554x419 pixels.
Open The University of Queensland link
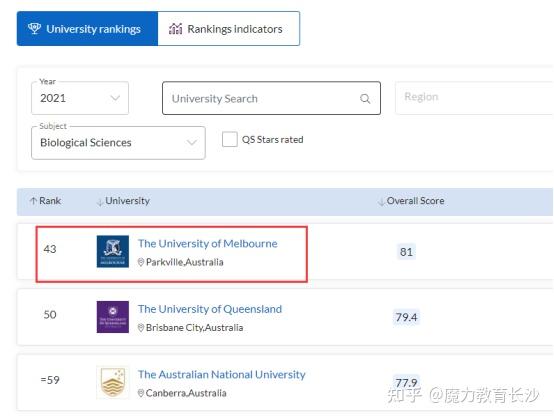click(210, 309)
